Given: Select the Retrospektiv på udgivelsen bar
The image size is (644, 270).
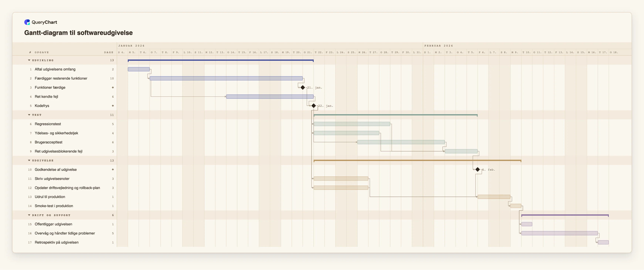Looking at the screenshot, I should (x=603, y=242).
